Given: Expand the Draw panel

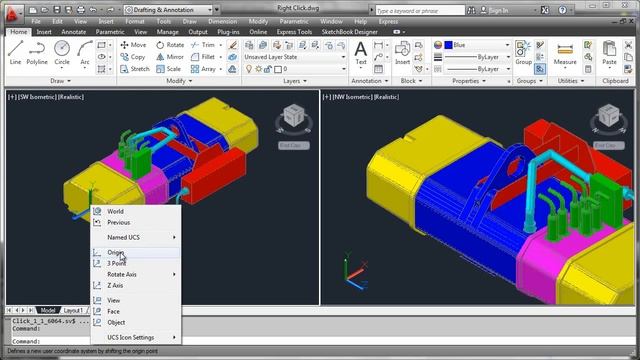Looking at the screenshot, I should click(x=60, y=81).
